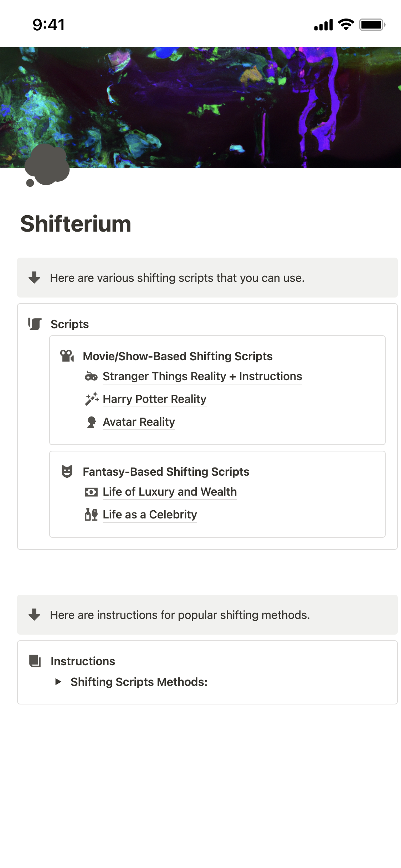
Task: Click the champagne bottle and glass icon
Action: (x=91, y=515)
